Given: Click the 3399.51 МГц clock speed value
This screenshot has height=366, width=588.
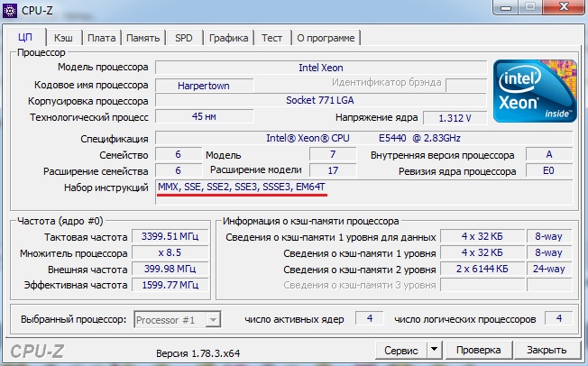Looking at the screenshot, I should [170, 236].
